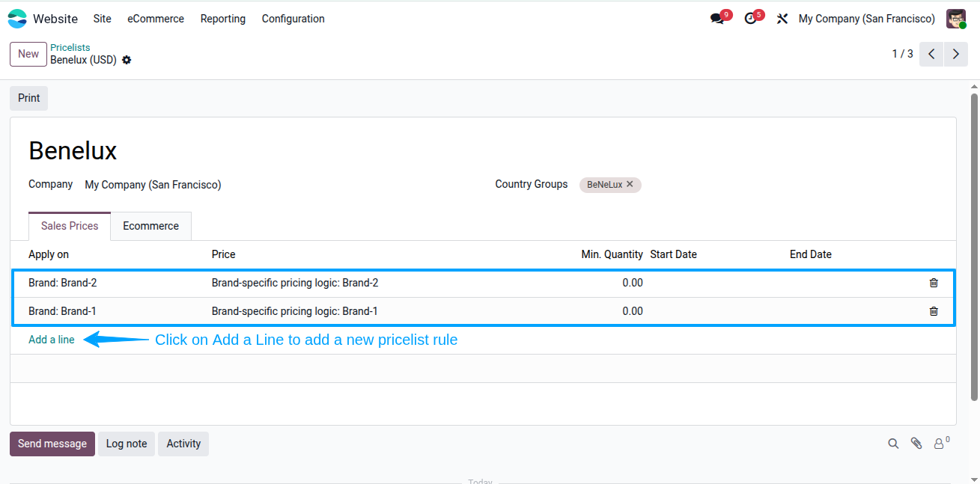This screenshot has width=980, height=484.
Task: Open the gear actions menu beside Benelux (USD)
Action: [x=127, y=60]
